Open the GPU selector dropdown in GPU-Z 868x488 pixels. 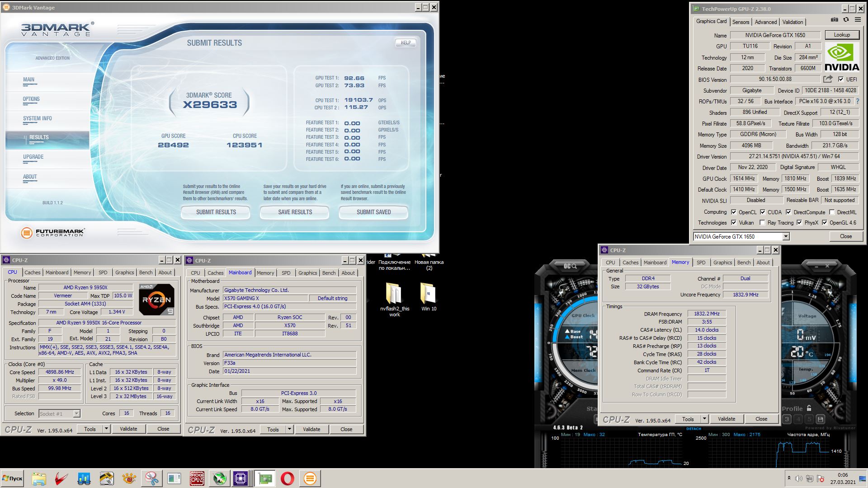[x=786, y=237]
